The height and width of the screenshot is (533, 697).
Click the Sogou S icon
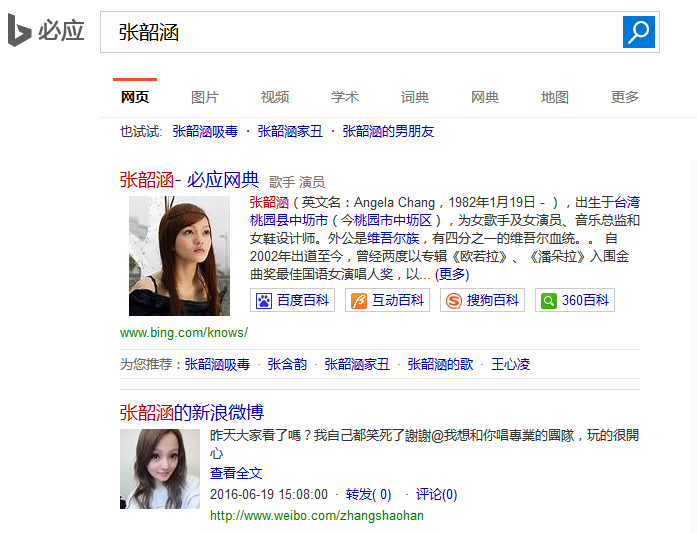pos(454,301)
